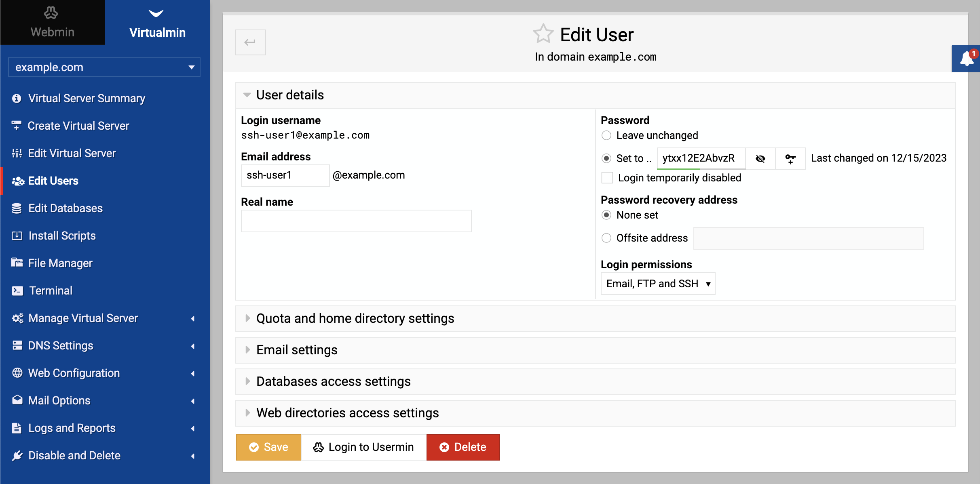980x484 pixels.
Task: Toggle password visibility eye icon
Action: point(760,158)
